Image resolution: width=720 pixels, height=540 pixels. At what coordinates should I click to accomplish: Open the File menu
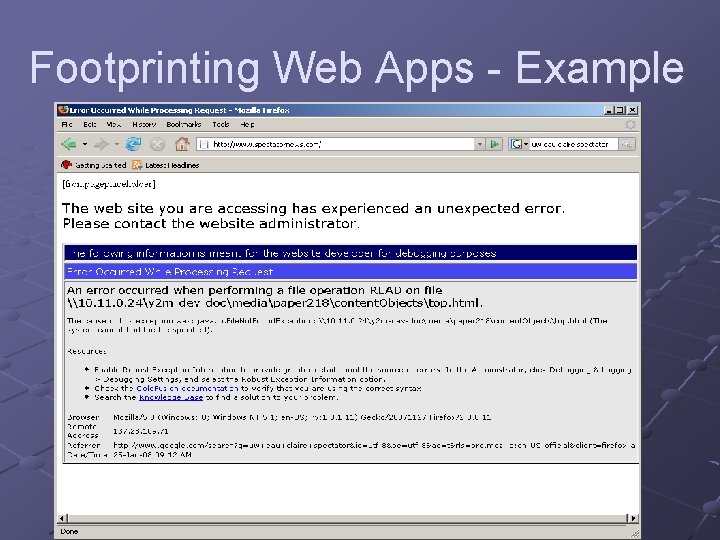click(x=67, y=124)
